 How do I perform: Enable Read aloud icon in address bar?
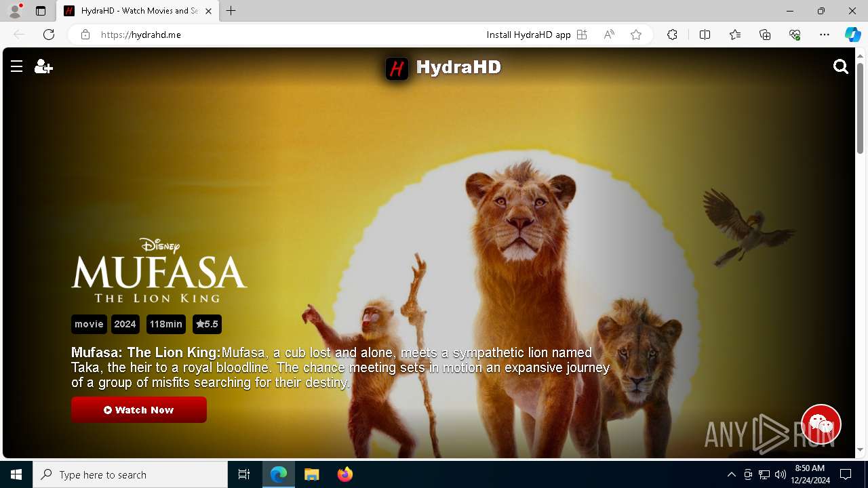tap(609, 35)
